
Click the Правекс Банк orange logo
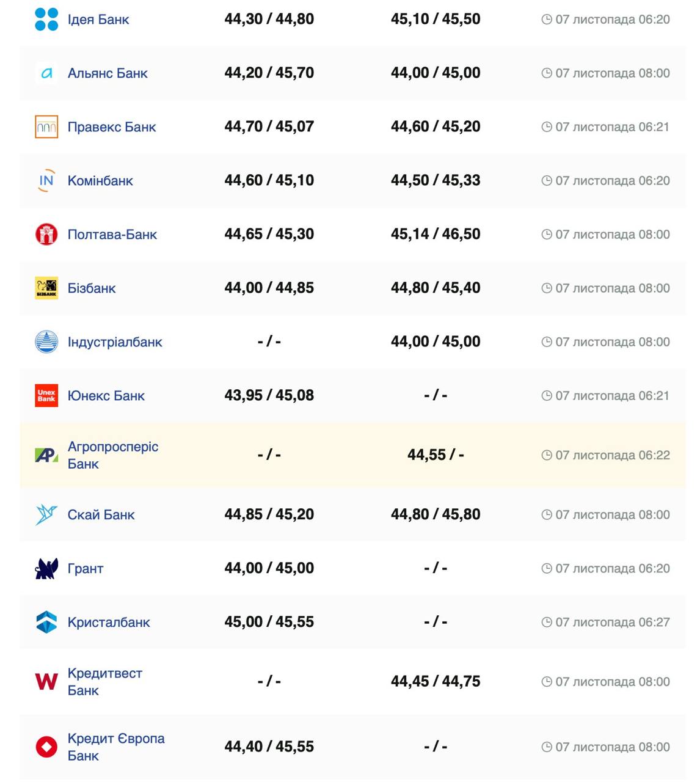pos(46,127)
